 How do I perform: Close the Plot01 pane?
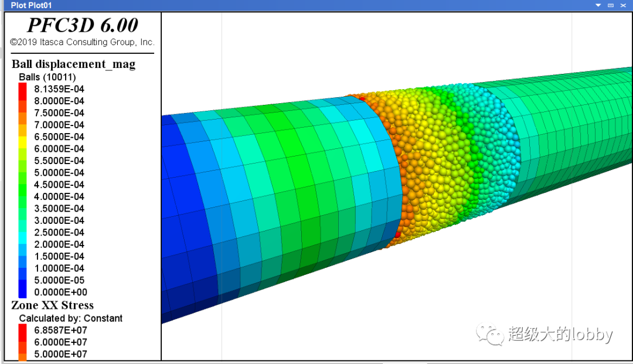click(623, 5)
